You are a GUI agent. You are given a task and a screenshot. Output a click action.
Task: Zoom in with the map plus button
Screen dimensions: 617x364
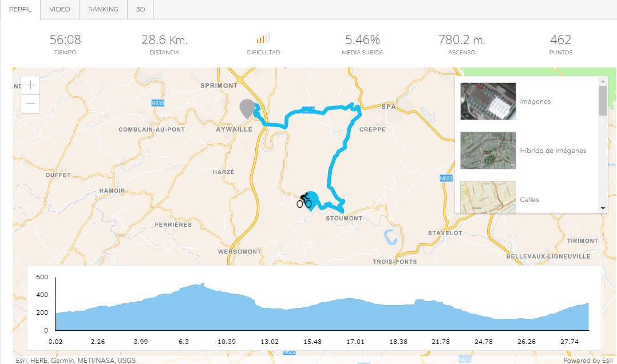click(30, 85)
